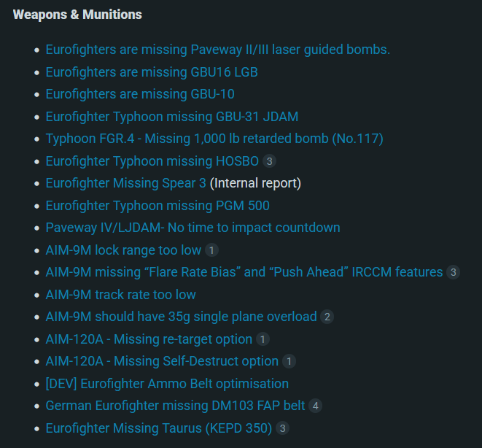Image resolution: width=482 pixels, height=448 pixels.
Task: Open Eurofighter Typhoon missing HOSBO link
Action: pyautogui.click(x=152, y=161)
